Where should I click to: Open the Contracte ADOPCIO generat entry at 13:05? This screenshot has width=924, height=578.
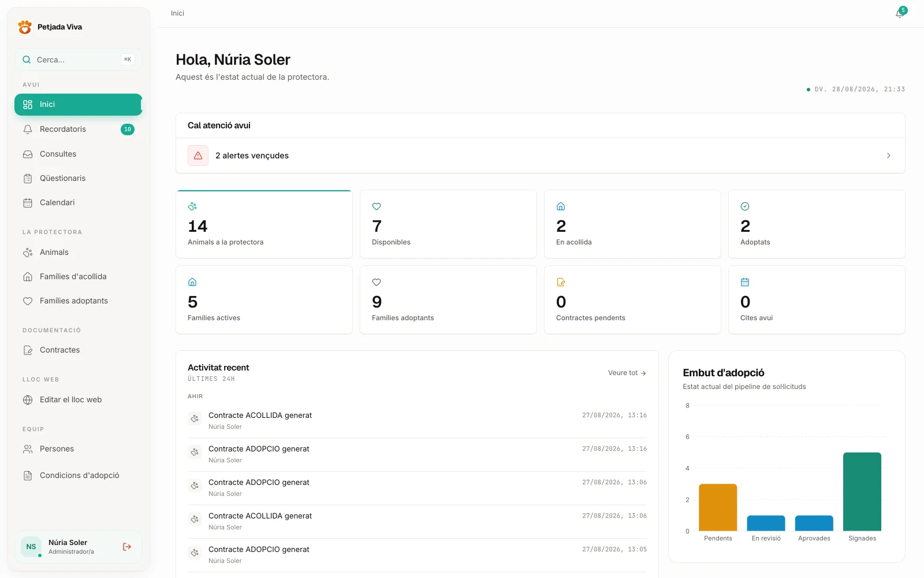417,555
